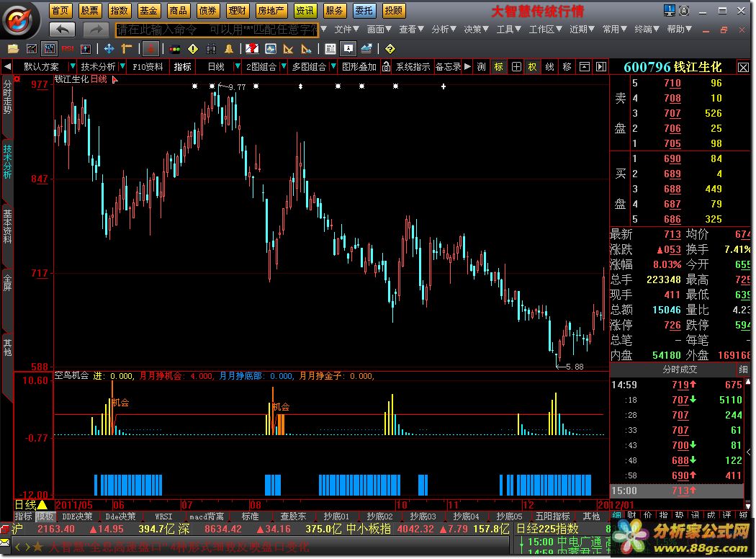Click the traffic light signal icon
This screenshot has width=756, height=559.
[175, 49]
